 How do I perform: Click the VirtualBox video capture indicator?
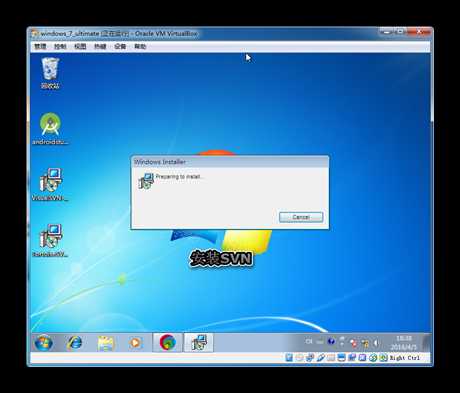pos(352,358)
